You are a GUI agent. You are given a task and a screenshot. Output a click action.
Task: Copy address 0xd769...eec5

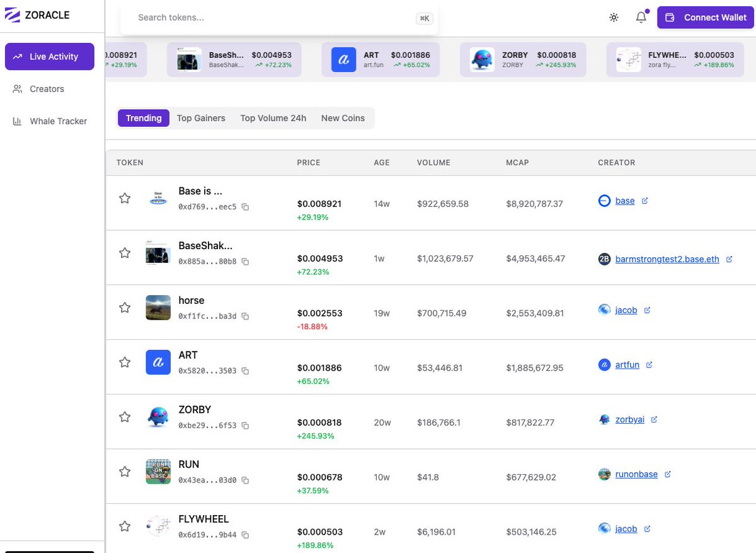click(x=246, y=207)
